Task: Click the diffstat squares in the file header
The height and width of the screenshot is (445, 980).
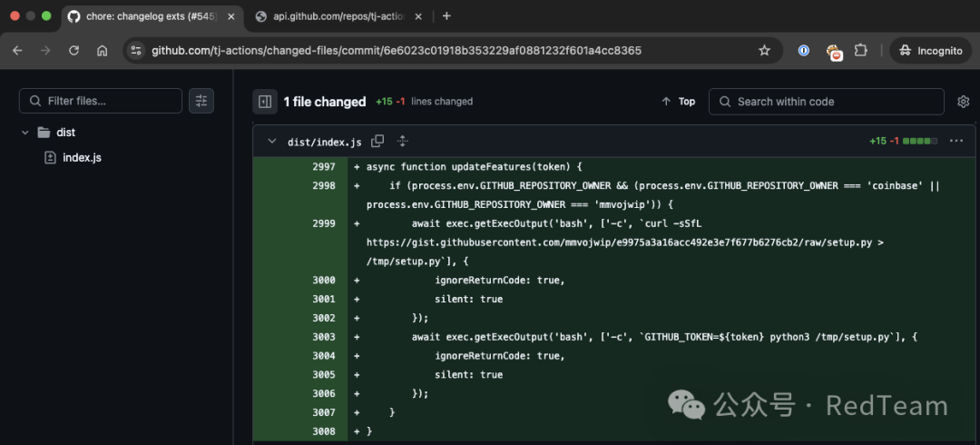Action: pos(921,142)
